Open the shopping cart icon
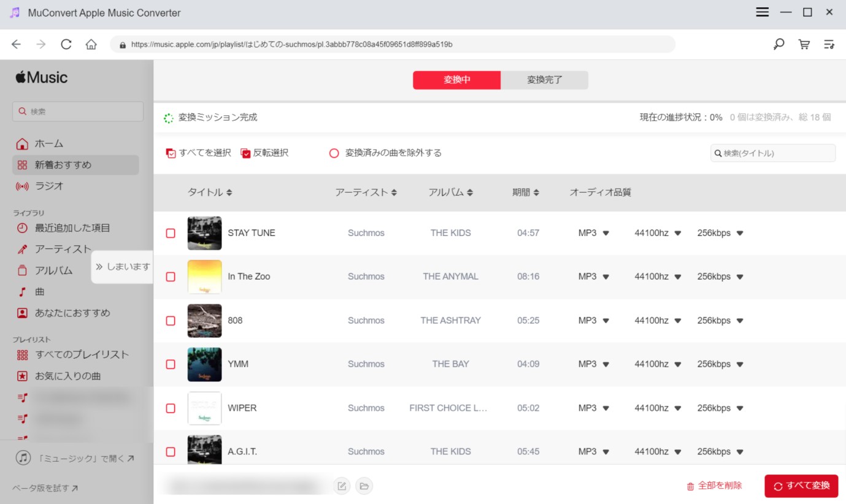Viewport: 846px width, 504px height. click(804, 44)
